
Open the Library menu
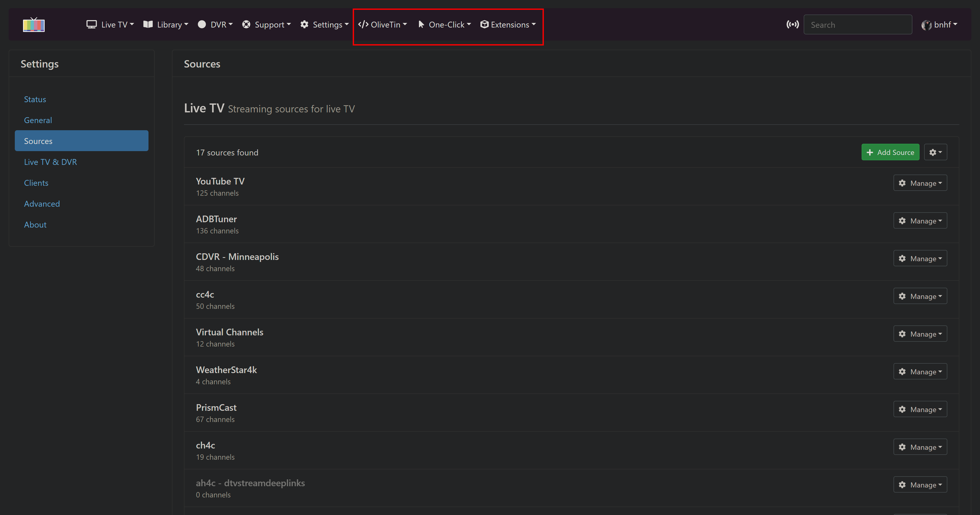point(166,25)
